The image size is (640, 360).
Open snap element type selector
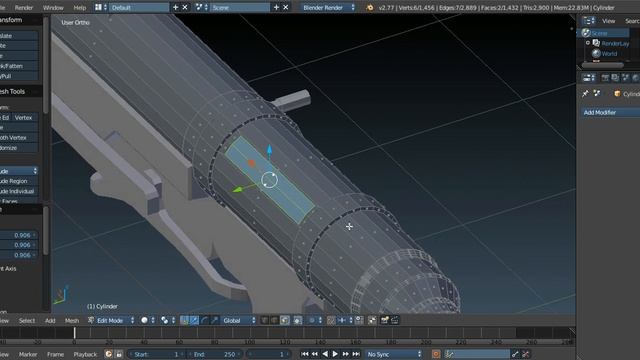(x=345, y=320)
